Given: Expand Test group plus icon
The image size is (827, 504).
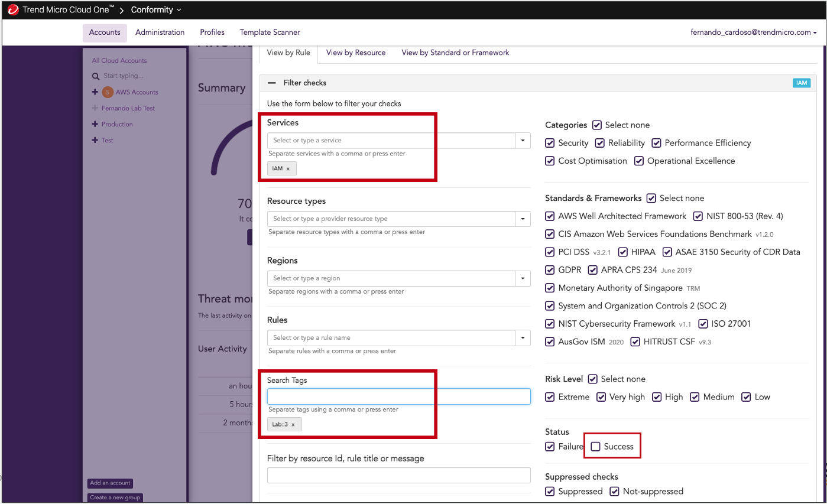Looking at the screenshot, I should click(x=95, y=140).
